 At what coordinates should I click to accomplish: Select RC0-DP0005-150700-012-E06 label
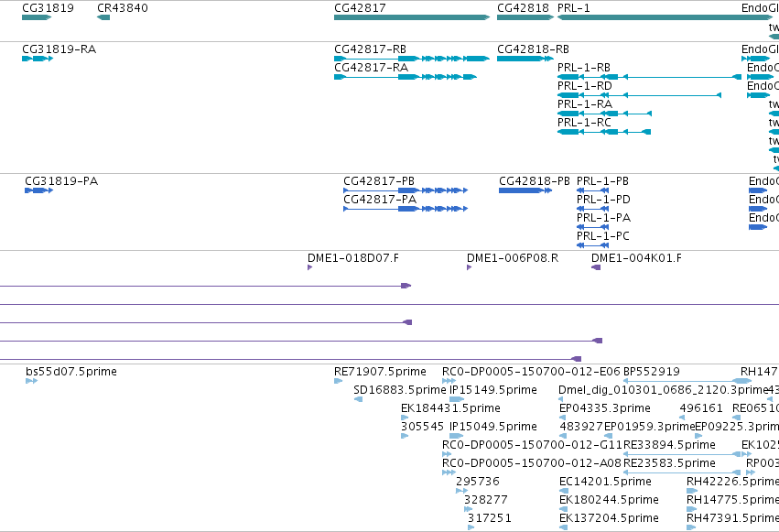[531, 372]
